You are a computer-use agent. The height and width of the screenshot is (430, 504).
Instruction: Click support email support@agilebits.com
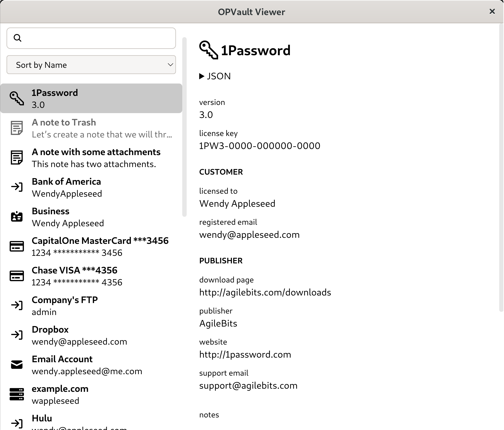tap(248, 386)
